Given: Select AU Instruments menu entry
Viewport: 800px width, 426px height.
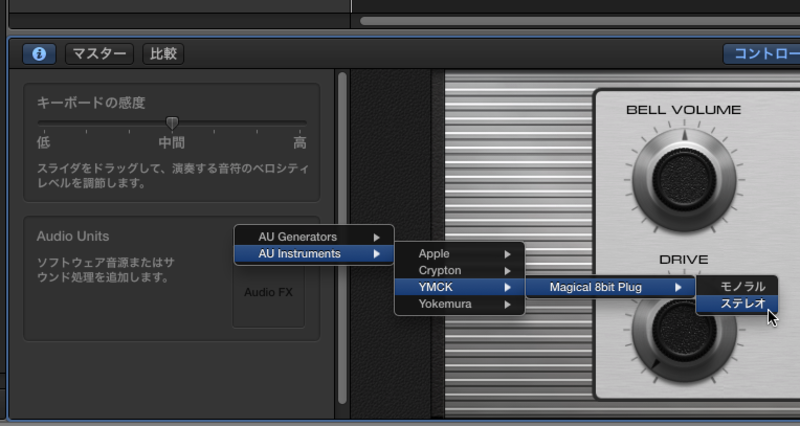Looking at the screenshot, I should coord(314,254).
